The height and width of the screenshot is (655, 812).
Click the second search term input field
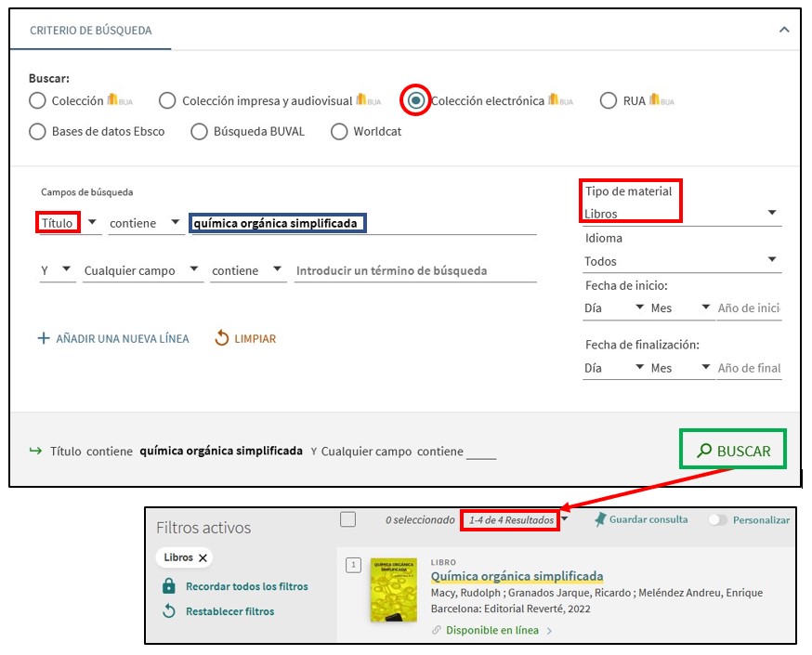[414, 270]
